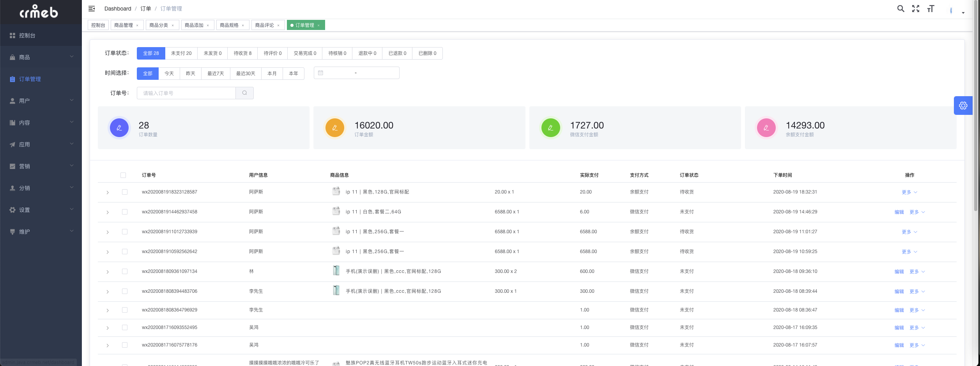Click 编辑 for order wx2020081914462937458
Image resolution: width=980 pixels, height=366 pixels.
(x=899, y=212)
